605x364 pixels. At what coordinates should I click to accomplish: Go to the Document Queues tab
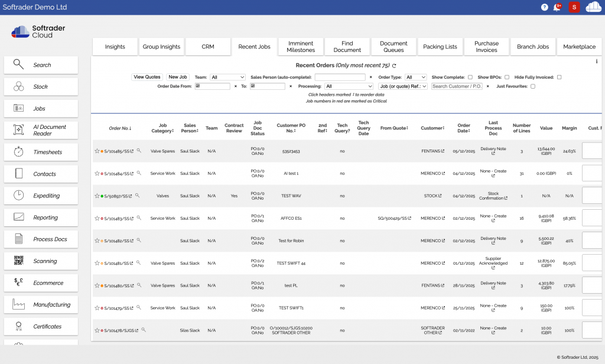pyautogui.click(x=393, y=47)
